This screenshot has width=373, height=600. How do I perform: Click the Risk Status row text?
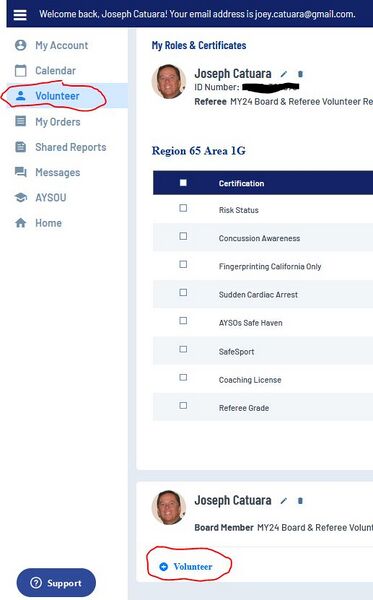pyautogui.click(x=239, y=210)
